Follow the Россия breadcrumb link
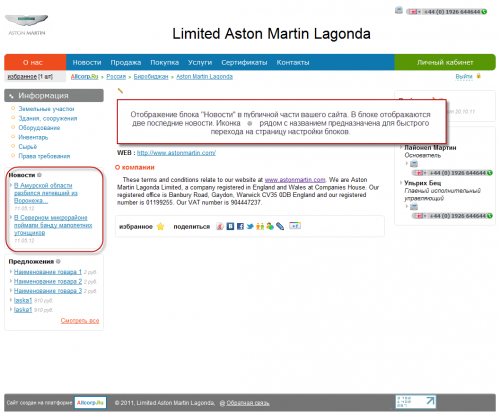500x412 pixels. tap(116, 77)
